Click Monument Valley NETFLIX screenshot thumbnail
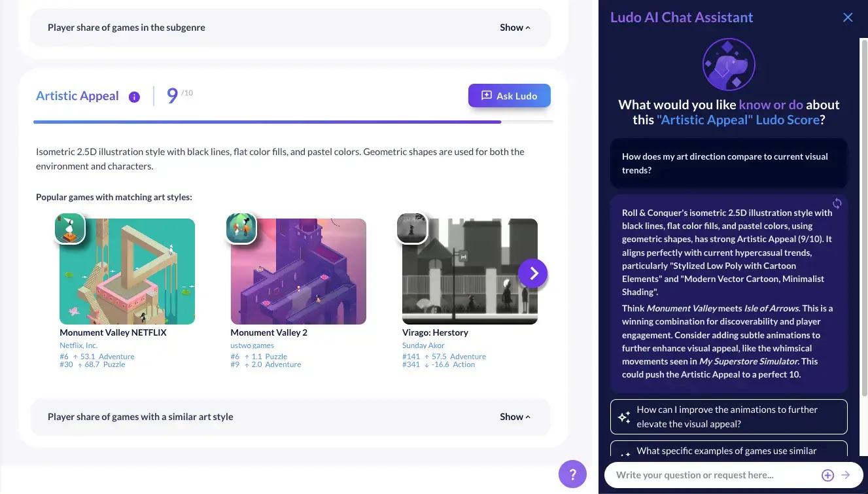The width and height of the screenshot is (868, 494). click(127, 272)
